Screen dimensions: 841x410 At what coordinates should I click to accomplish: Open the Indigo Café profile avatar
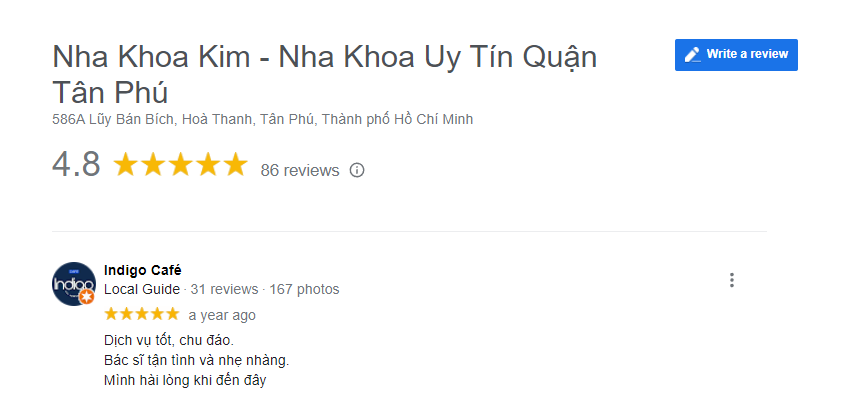pyautogui.click(x=73, y=283)
